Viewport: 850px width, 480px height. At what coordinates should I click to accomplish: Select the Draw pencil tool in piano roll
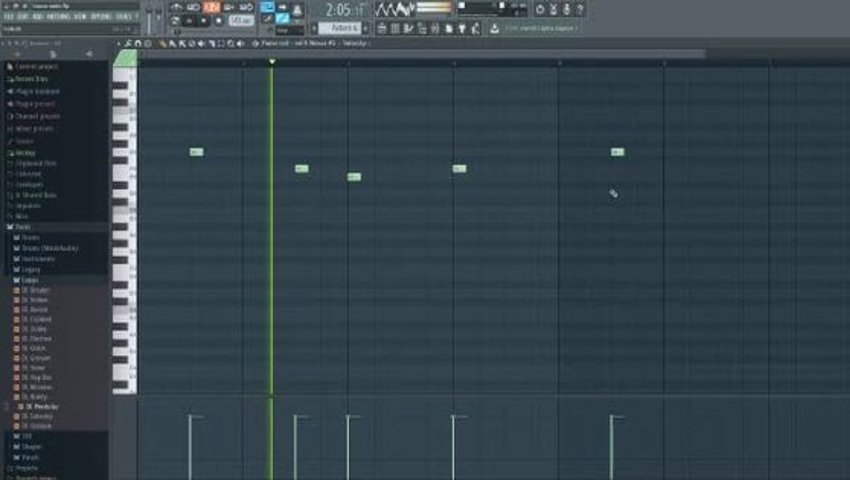click(163, 43)
